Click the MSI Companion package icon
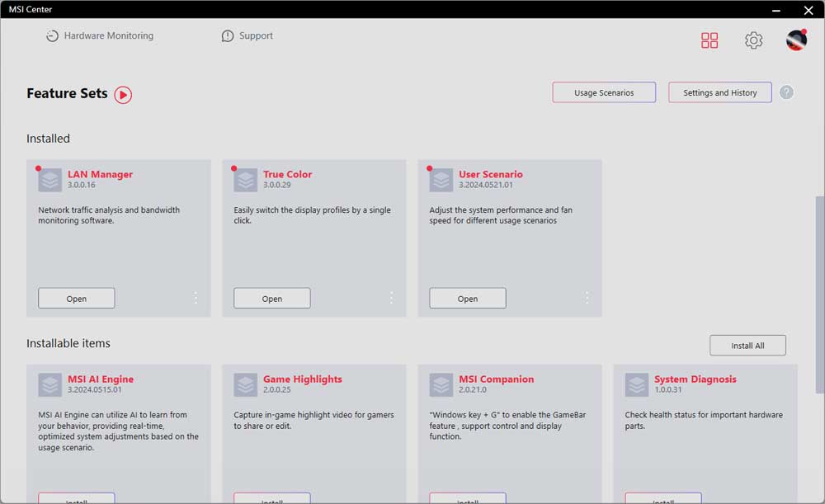 tap(441, 385)
